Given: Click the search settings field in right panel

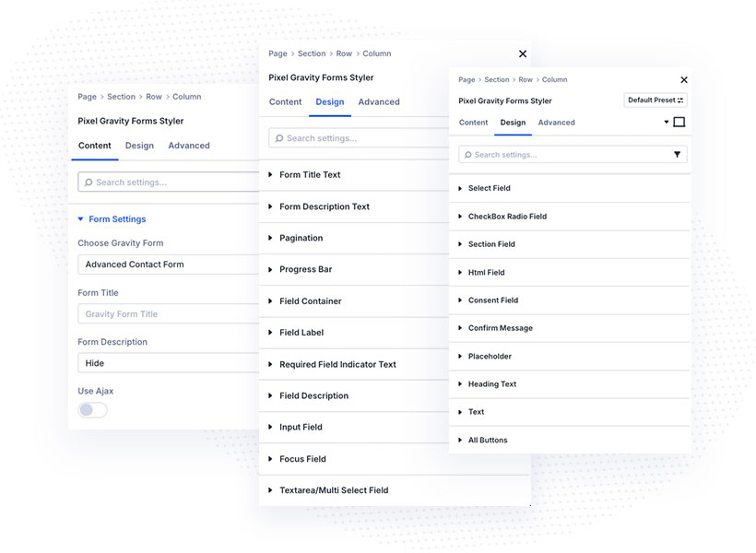Looking at the screenshot, I should (573, 155).
